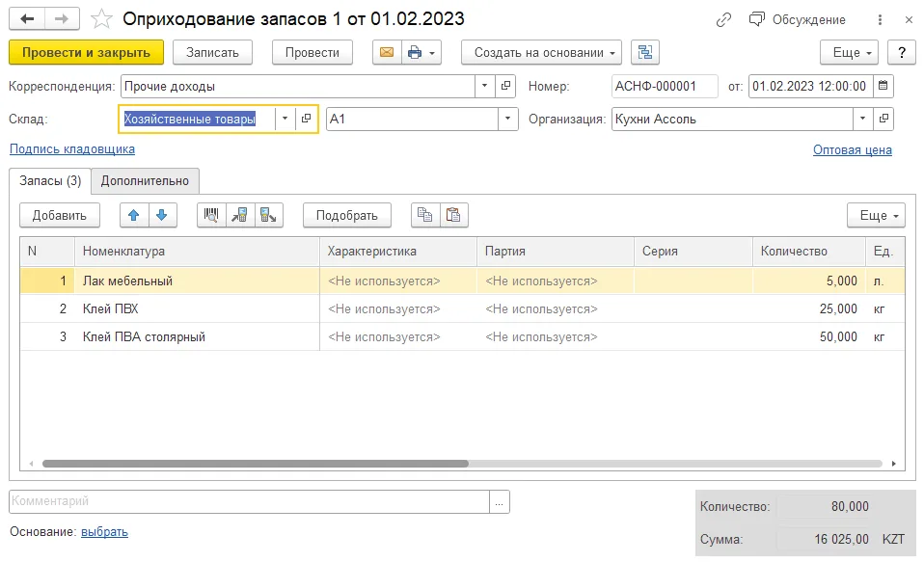Move selected row up with blue arrow

tap(134, 215)
